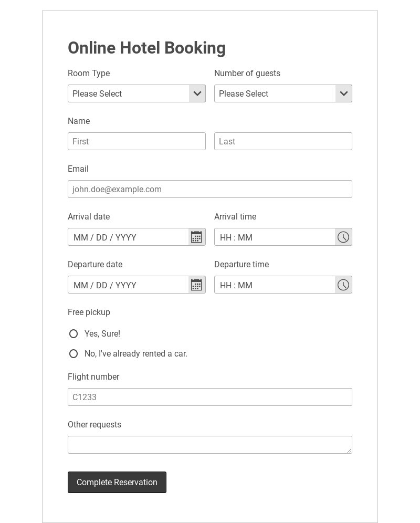
Task: Open the Departure date calendar picker
Action: (196, 285)
